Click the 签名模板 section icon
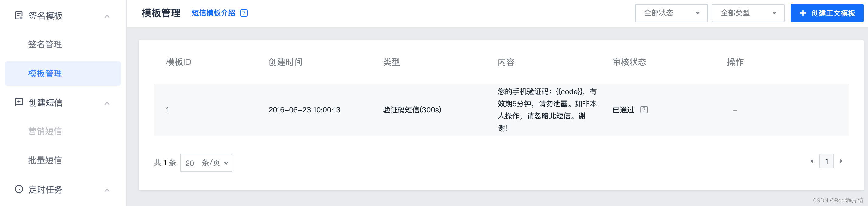Image resolution: width=868 pixels, height=206 pixels. [19, 15]
